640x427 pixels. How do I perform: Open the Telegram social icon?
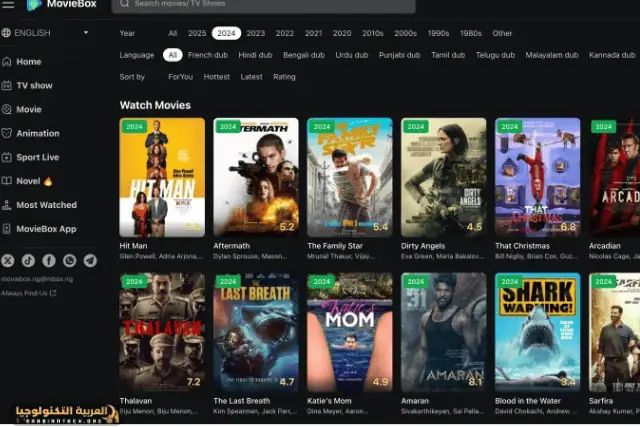pos(90,260)
